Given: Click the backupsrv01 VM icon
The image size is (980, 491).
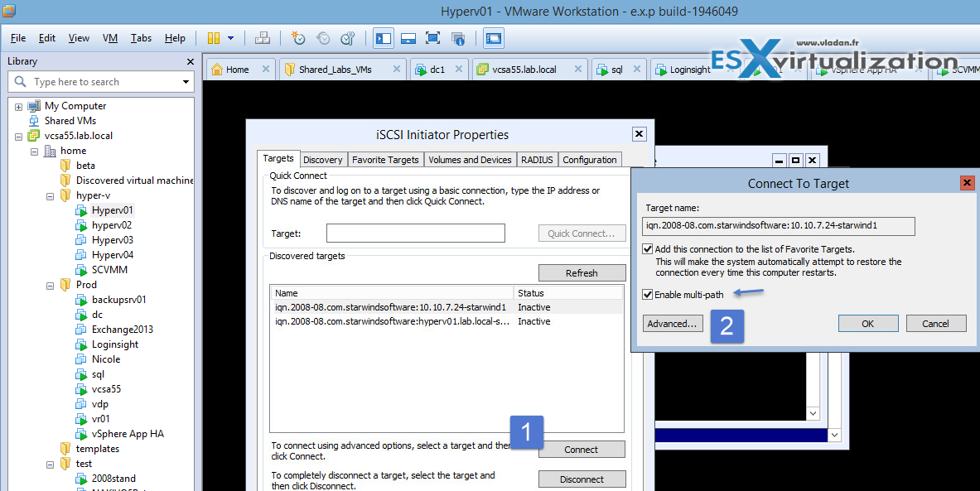Looking at the screenshot, I should 81,300.
